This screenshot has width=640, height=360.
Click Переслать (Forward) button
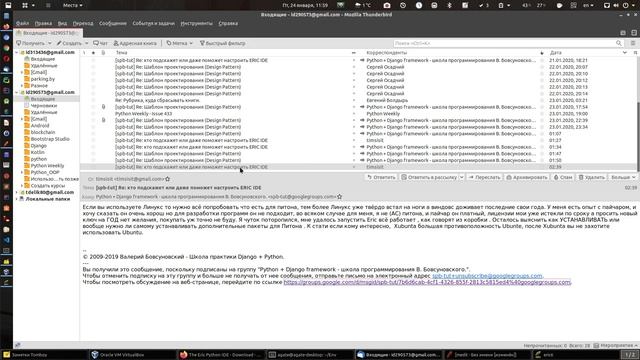click(x=484, y=177)
